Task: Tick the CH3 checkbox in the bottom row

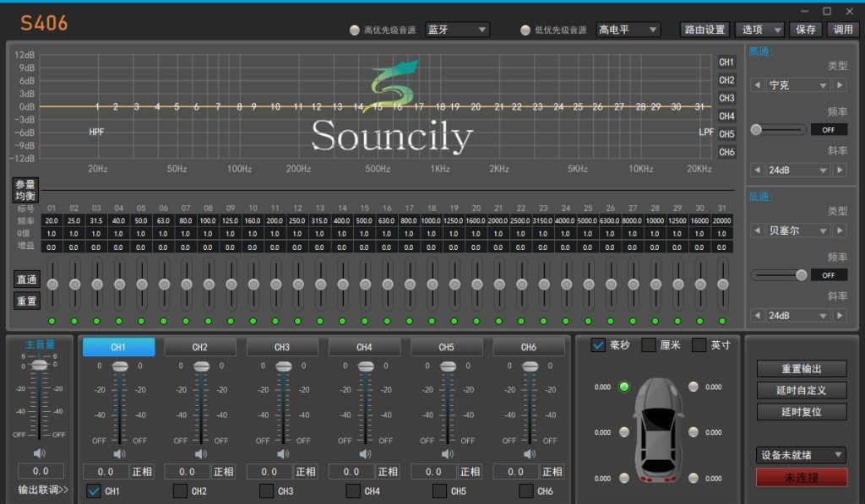Action: pyautogui.click(x=266, y=490)
